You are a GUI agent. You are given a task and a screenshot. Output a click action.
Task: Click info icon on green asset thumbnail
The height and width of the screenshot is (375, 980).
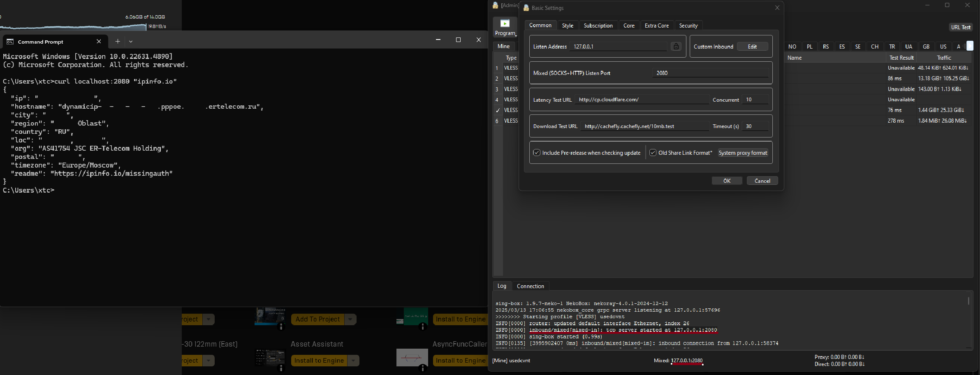pos(422,327)
